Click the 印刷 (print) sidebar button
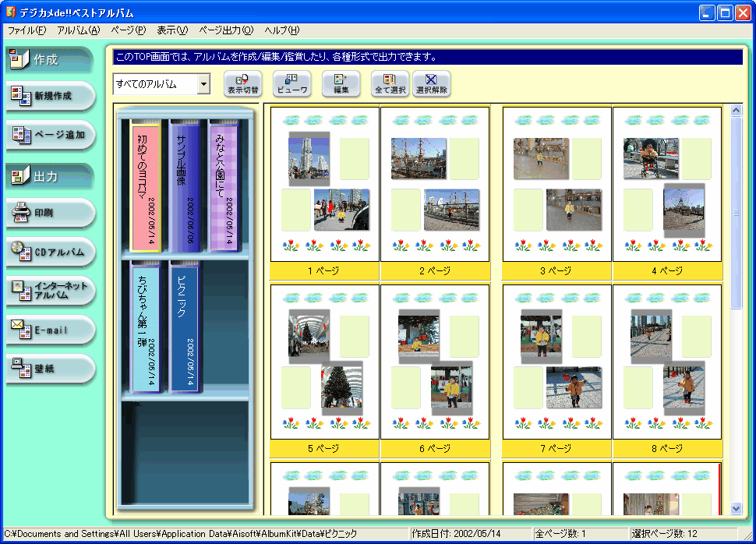Viewport: 756px width, 544px height. (51, 213)
